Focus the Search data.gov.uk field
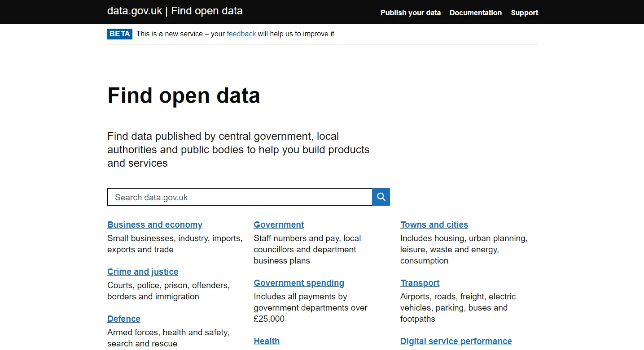The height and width of the screenshot is (350, 644). tap(240, 197)
